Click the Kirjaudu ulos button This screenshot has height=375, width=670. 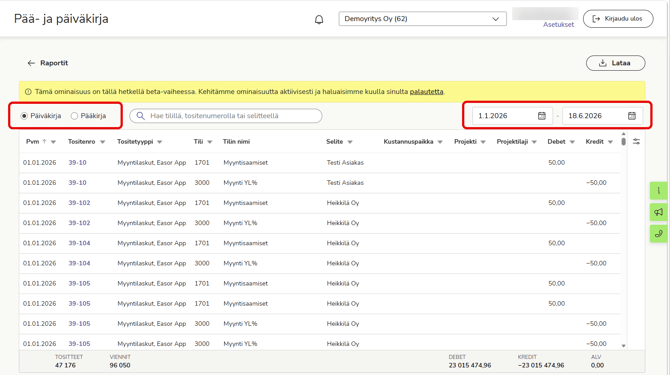pos(618,19)
